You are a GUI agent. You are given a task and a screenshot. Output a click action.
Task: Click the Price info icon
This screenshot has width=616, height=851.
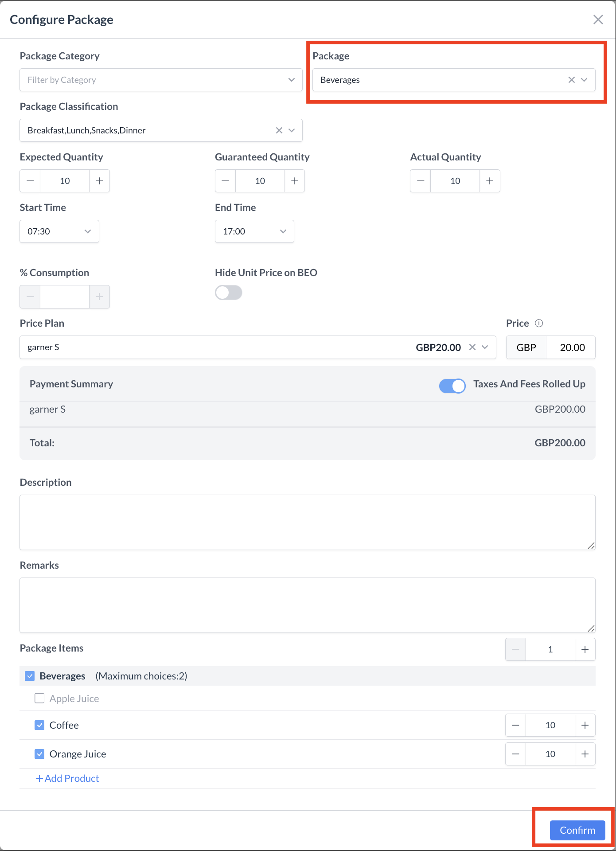539,323
